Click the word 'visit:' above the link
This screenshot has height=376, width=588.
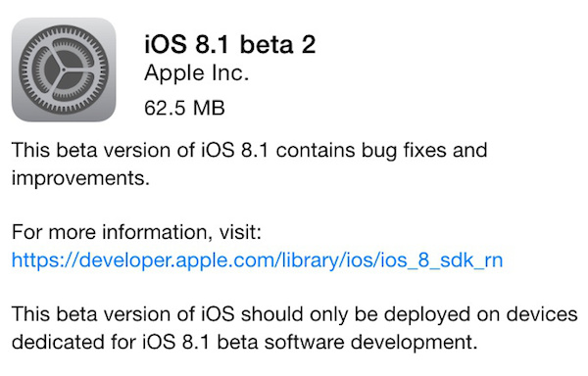pyautogui.click(x=240, y=232)
